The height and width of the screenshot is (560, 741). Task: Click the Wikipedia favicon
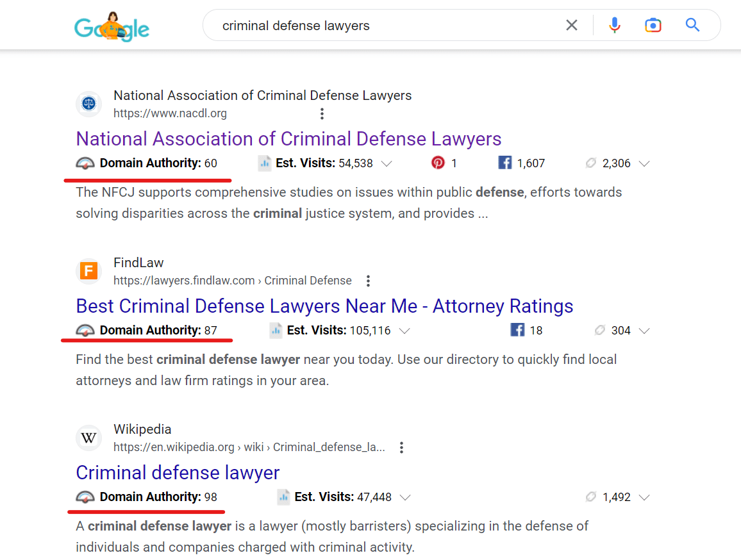coord(89,437)
